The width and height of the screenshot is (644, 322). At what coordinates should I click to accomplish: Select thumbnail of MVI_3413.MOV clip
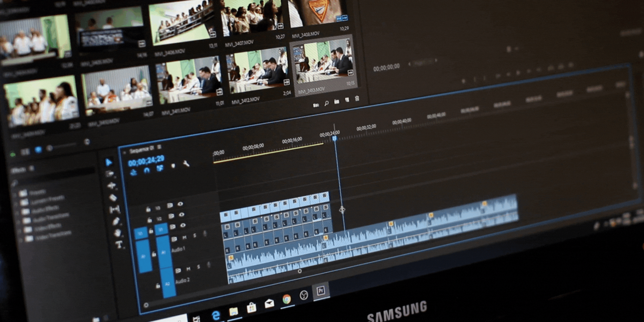[x=323, y=62]
